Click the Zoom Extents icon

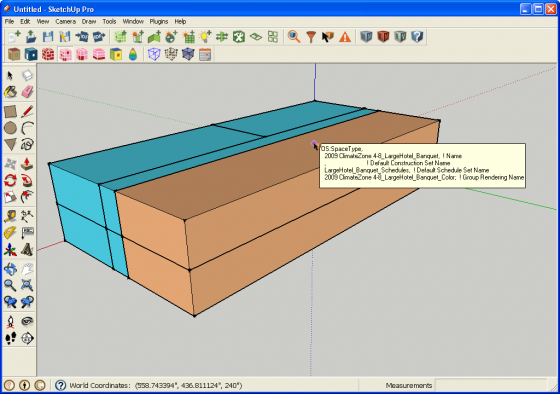(27, 285)
